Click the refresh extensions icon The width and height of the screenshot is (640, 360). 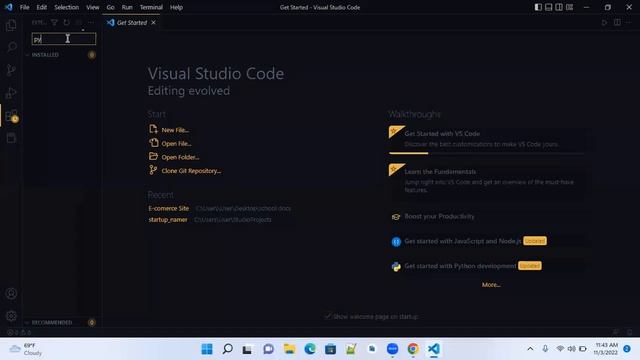[x=67, y=22]
